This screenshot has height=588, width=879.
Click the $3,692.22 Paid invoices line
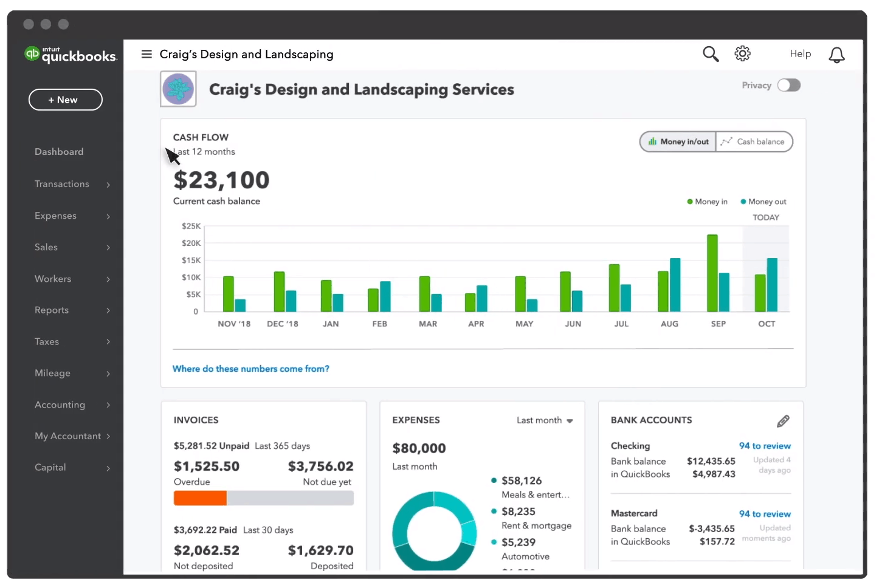233,530
